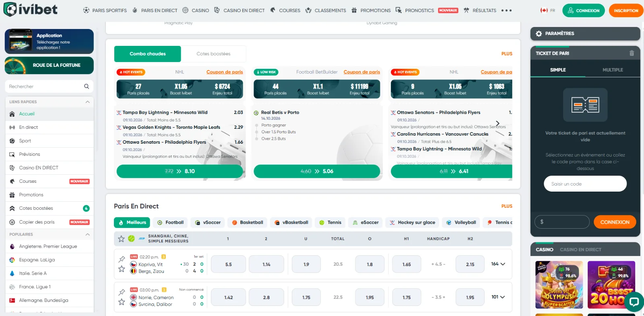The height and width of the screenshot is (316, 644).
Task: Expand the 101 markets dropdown
Action: [x=498, y=297]
